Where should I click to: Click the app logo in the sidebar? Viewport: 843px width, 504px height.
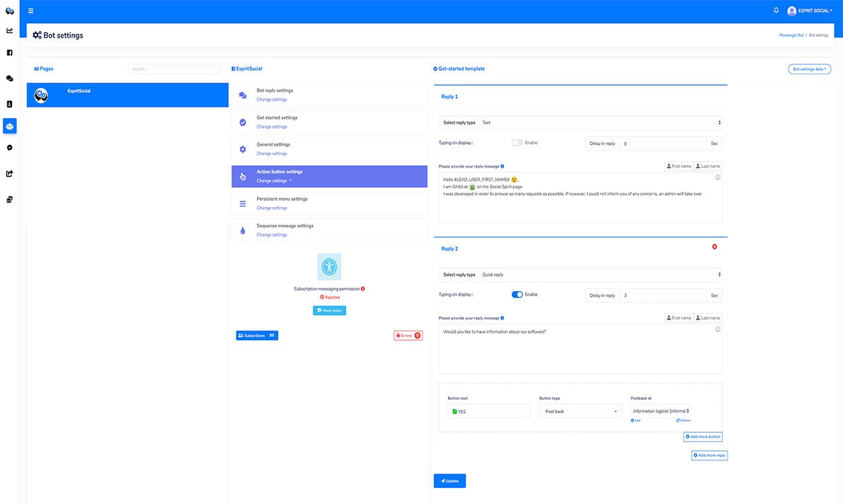click(9, 11)
